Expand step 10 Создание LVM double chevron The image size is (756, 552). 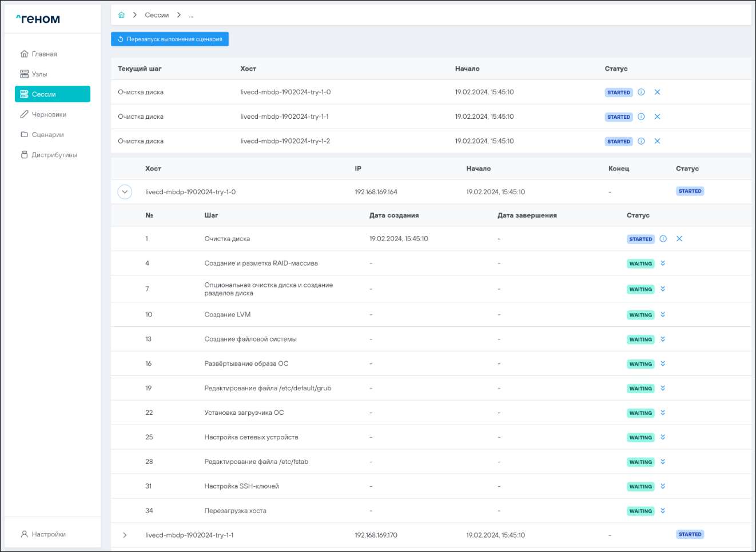(663, 315)
